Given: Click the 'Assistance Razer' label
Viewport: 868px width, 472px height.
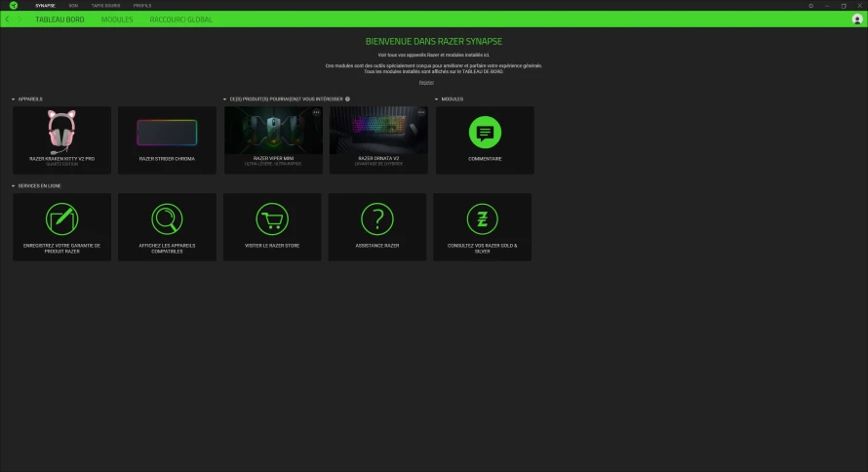Looking at the screenshot, I should (x=377, y=246).
